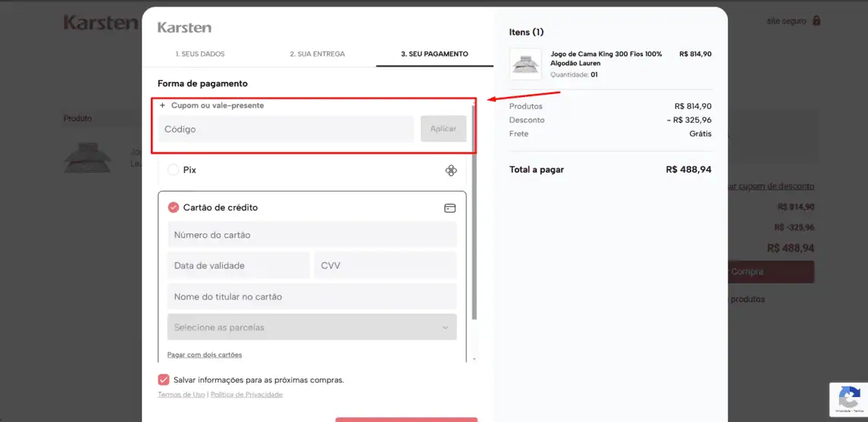Click the Código coupon input field

click(x=286, y=129)
